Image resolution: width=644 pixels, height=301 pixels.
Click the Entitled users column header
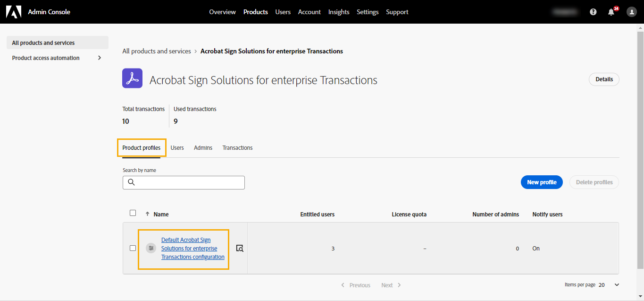point(318,215)
